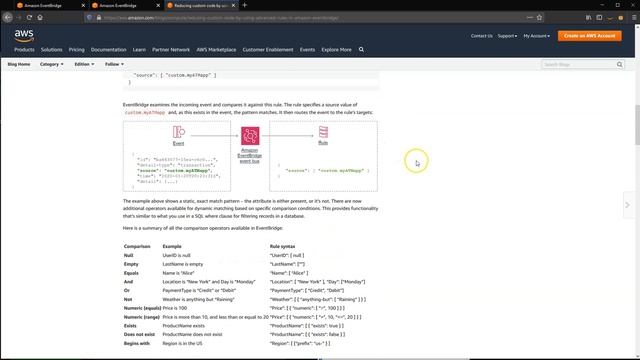The height and width of the screenshot is (360, 640).
Task: Switch to the first Amazon EventBridge tab
Action: [x=47, y=5]
